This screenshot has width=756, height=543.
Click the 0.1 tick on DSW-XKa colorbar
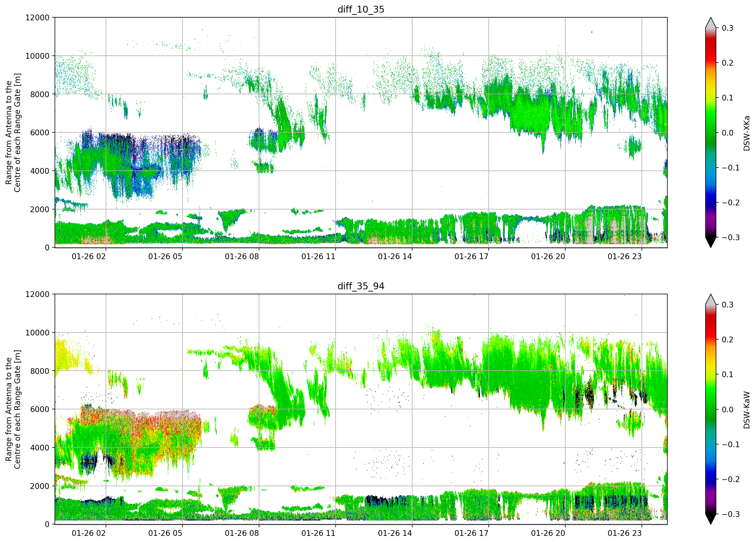pos(728,98)
